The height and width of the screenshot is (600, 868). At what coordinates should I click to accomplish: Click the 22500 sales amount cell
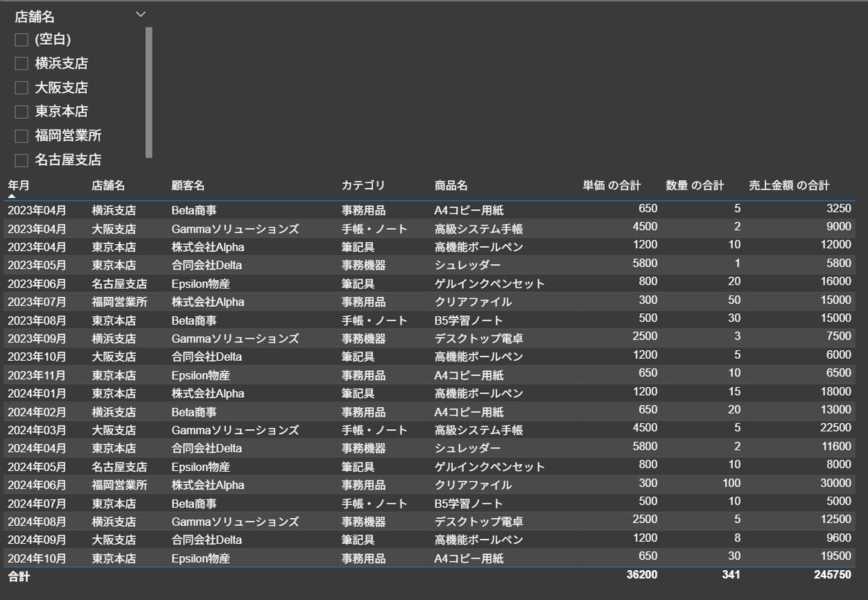click(836, 428)
